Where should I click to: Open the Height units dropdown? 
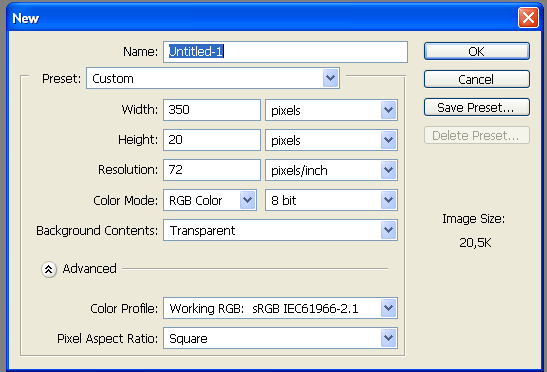point(331,140)
